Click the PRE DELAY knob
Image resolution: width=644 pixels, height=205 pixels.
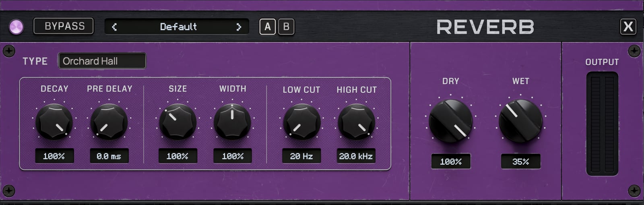pyautogui.click(x=109, y=121)
